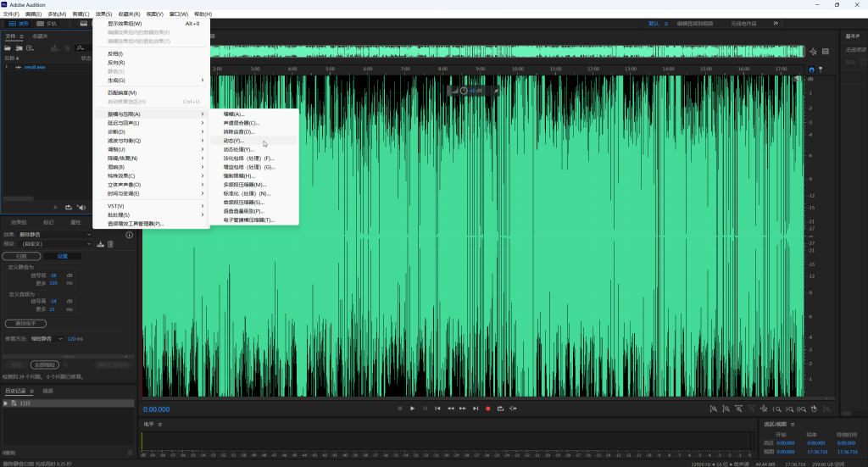This screenshot has width=868, height=467.
Task: Click the Settings (设置) button
Action: pos(63,256)
